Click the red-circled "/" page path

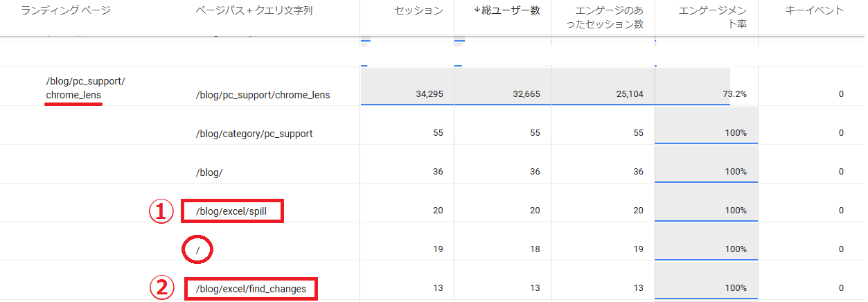click(x=197, y=250)
